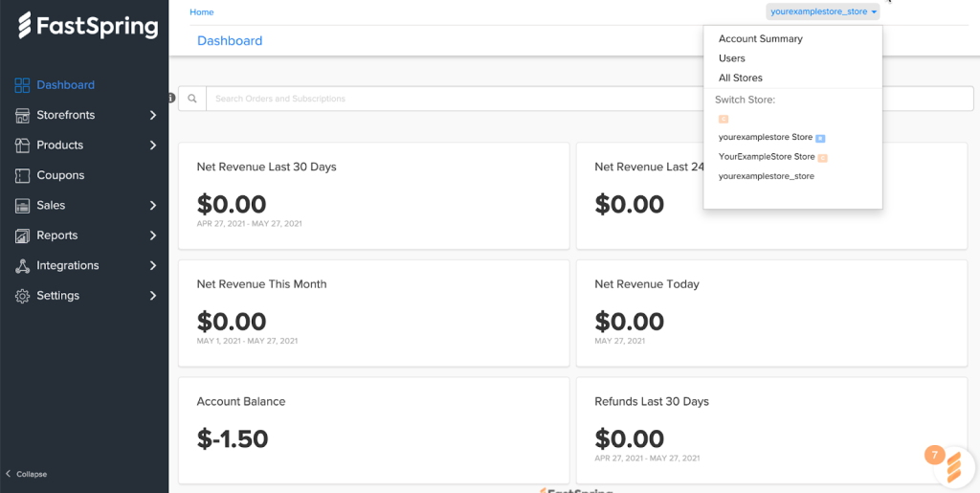The width and height of the screenshot is (980, 493).
Task: Click the Integrations nodes icon
Action: pos(23,265)
